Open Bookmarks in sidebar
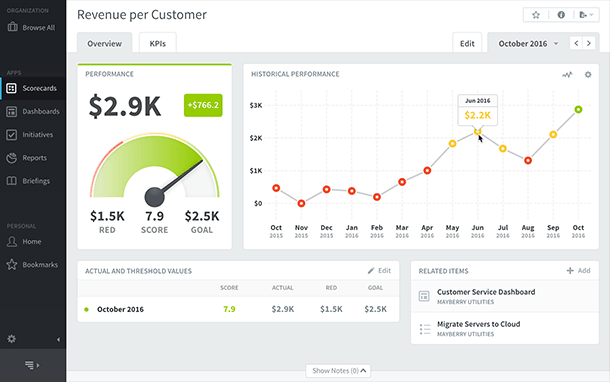The image size is (610, 382). (32, 265)
